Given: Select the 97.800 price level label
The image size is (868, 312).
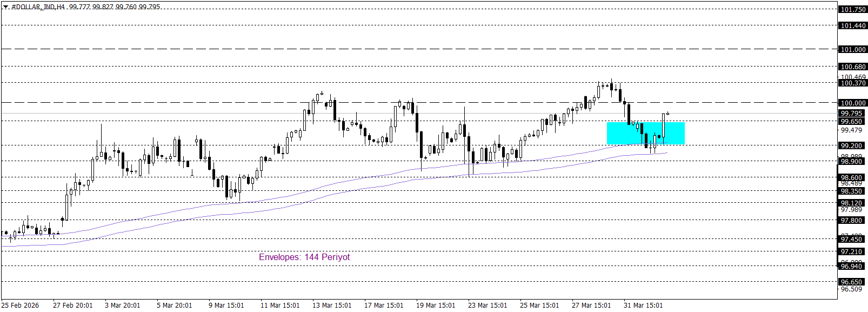Looking at the screenshot, I should (x=851, y=220).
